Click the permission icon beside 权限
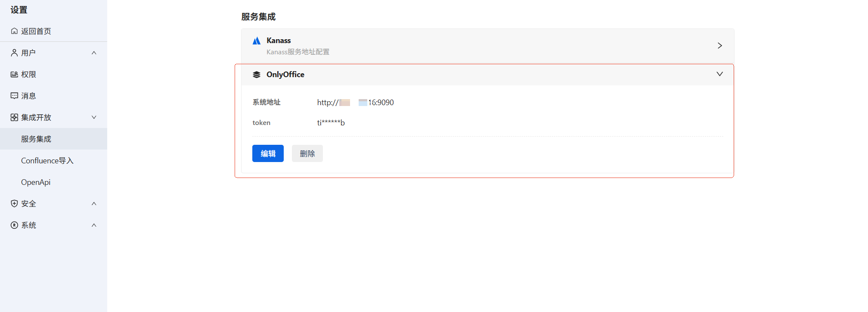Screen dimensions: 868x312 pyautogui.click(x=14, y=74)
